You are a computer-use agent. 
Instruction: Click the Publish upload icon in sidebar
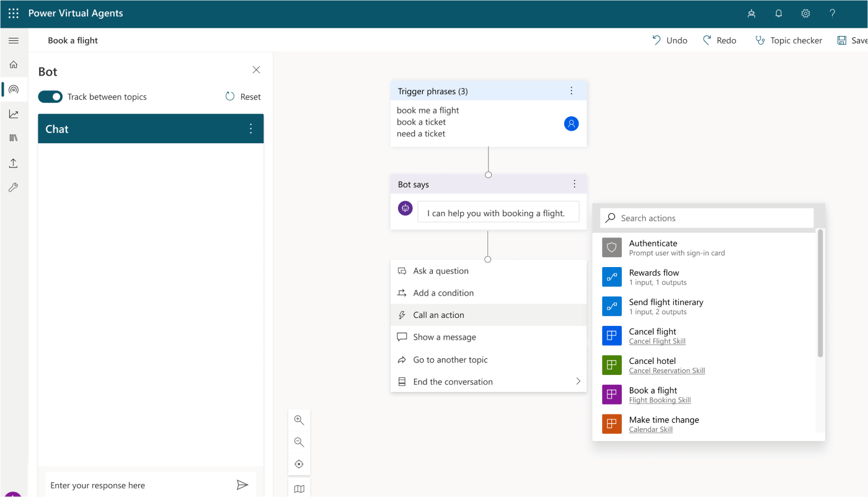click(14, 163)
